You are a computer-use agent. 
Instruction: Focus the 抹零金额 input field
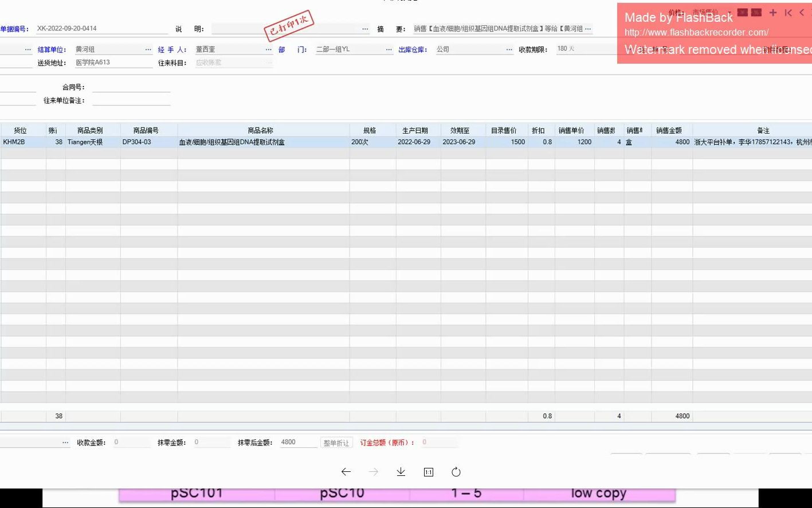pos(211,442)
